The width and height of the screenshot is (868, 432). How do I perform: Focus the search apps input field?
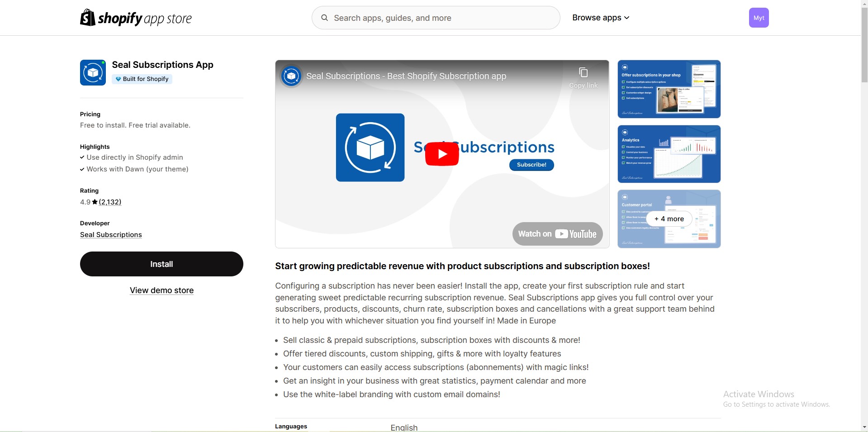tap(436, 18)
